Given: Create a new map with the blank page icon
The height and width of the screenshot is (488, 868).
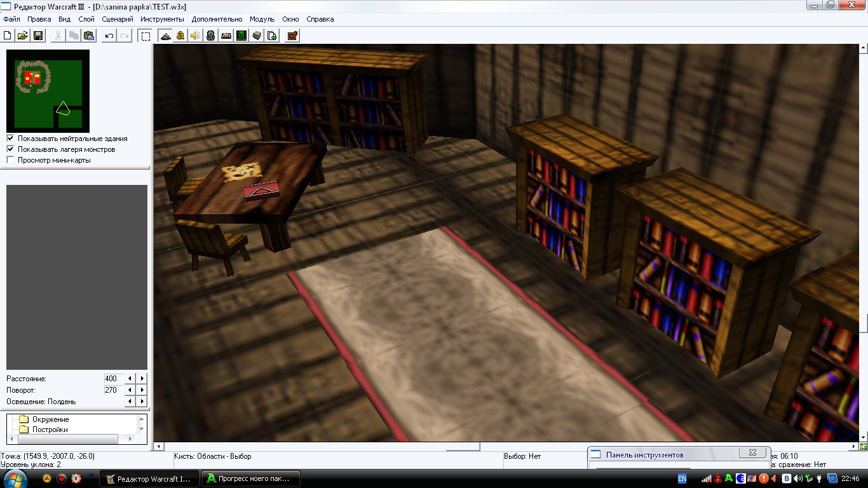Looking at the screenshot, I should click(x=8, y=36).
